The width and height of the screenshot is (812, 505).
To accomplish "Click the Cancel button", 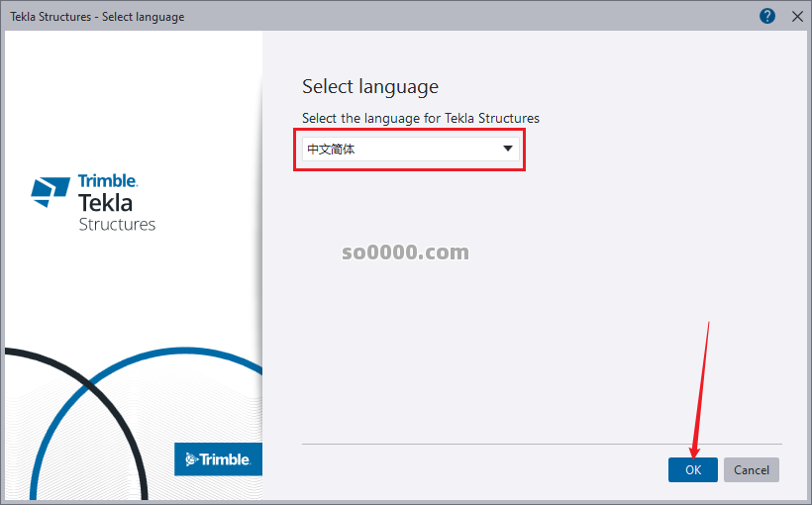I will 751,469.
